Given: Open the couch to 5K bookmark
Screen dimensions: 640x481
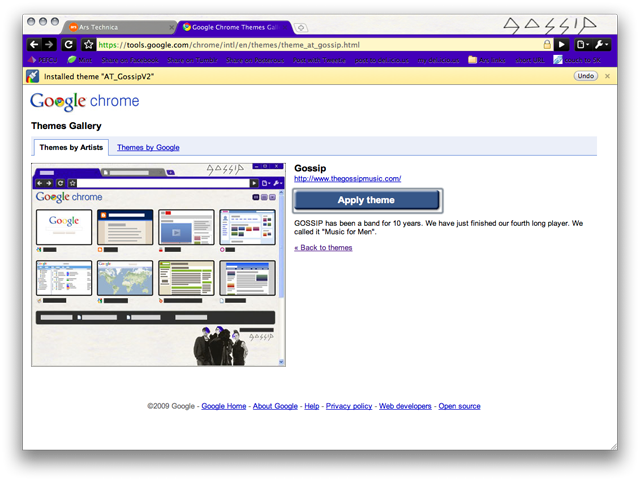Looking at the screenshot, I should (577, 60).
